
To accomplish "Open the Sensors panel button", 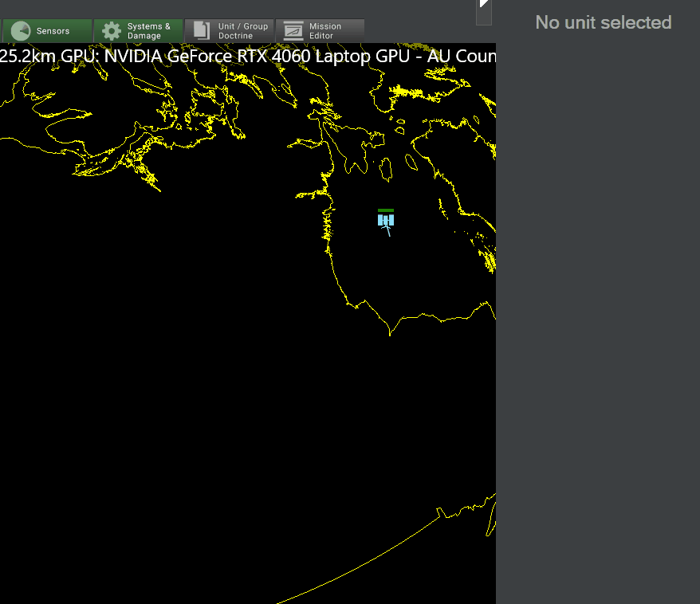I will pyautogui.click(x=47, y=31).
